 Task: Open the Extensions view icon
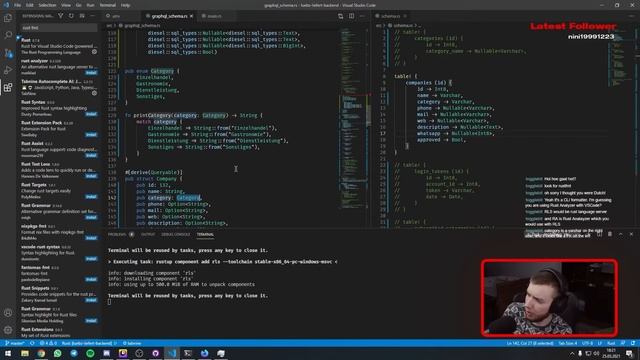pos(8,87)
